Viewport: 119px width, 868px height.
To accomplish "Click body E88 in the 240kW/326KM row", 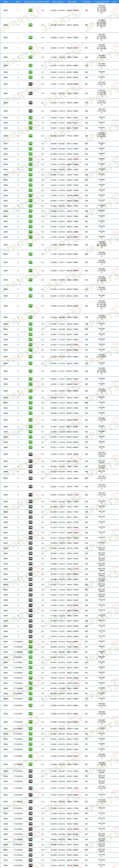I will point(86,72).
